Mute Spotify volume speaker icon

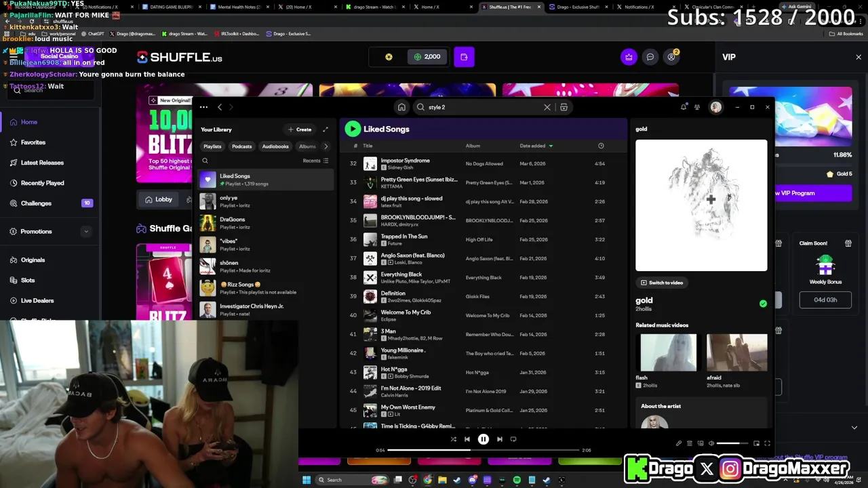coord(711,443)
